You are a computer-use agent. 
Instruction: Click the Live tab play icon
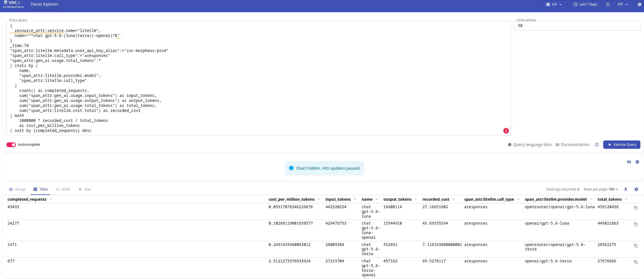(80, 189)
